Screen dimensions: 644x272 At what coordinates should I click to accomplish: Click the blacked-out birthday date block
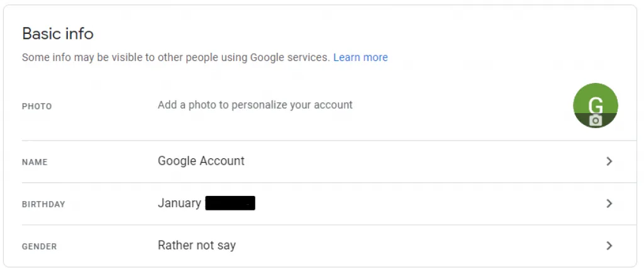tap(230, 204)
